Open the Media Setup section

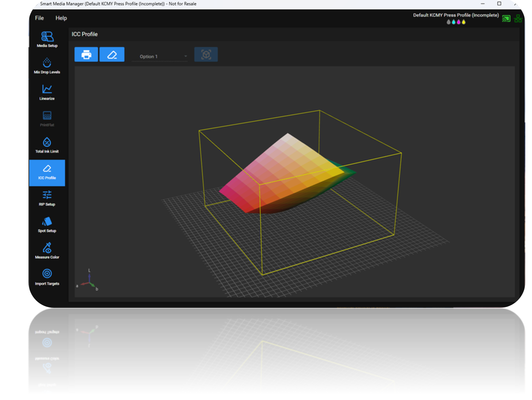click(x=47, y=39)
